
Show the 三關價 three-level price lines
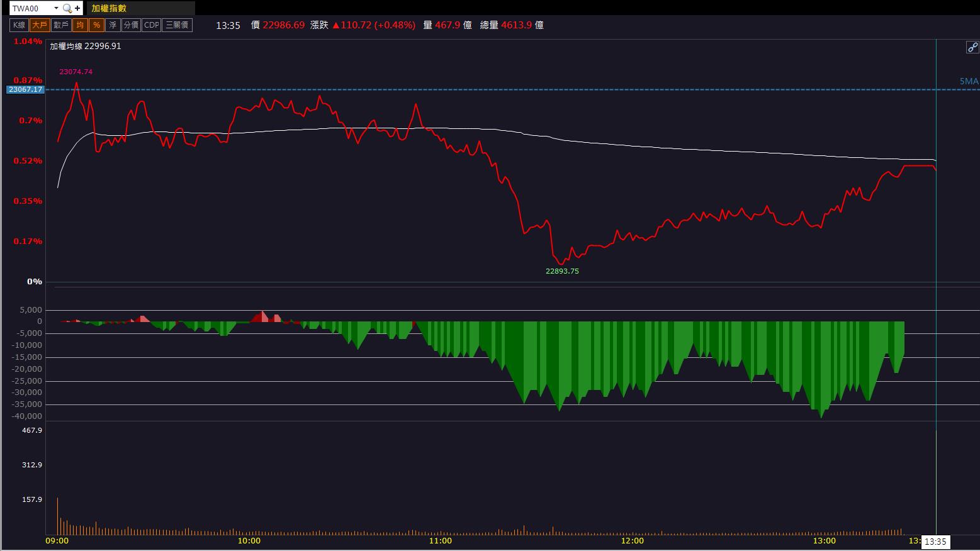tap(177, 25)
